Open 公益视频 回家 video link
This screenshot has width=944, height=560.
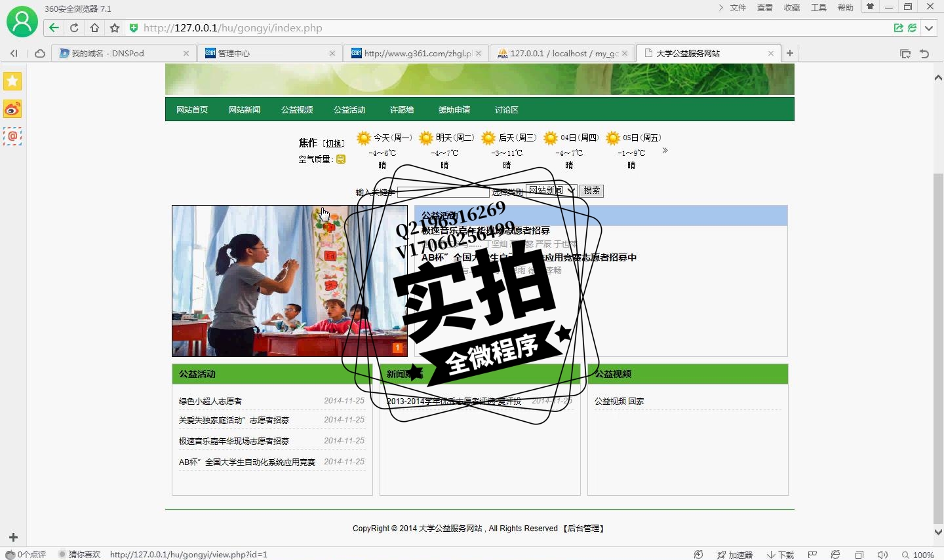click(x=619, y=401)
